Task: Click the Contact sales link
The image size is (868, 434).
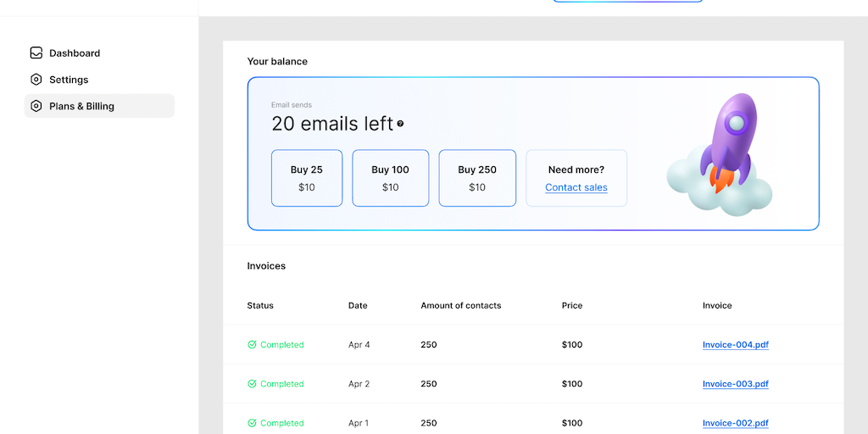Action: click(576, 187)
